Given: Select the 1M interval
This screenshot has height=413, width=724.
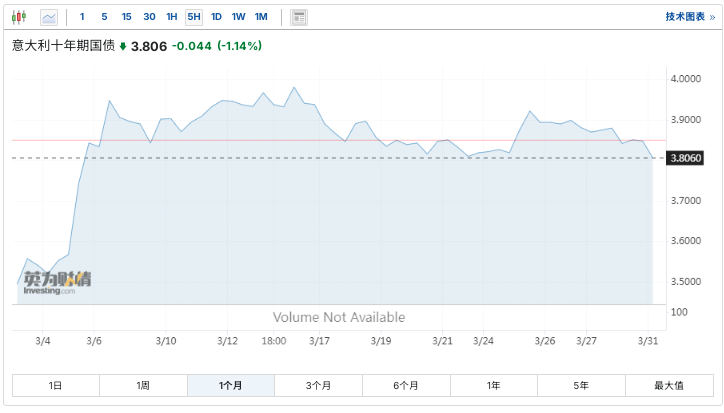Looking at the screenshot, I should point(260,17).
